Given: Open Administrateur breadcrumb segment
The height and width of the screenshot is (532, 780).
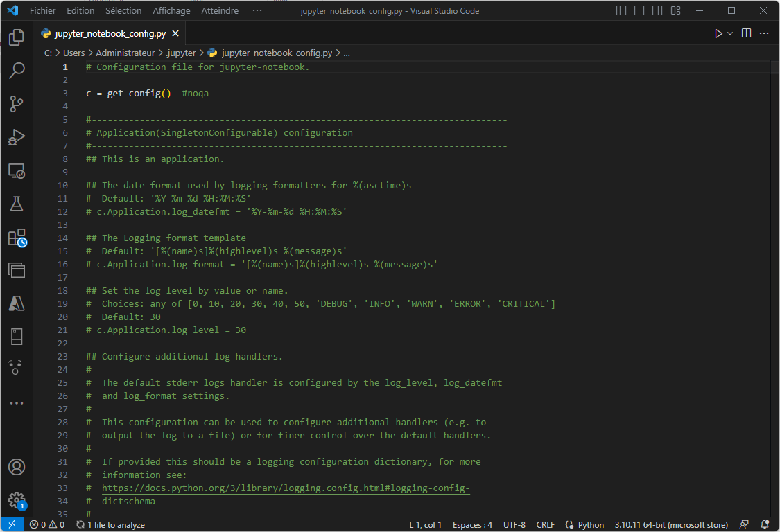Looking at the screenshot, I should coord(125,53).
